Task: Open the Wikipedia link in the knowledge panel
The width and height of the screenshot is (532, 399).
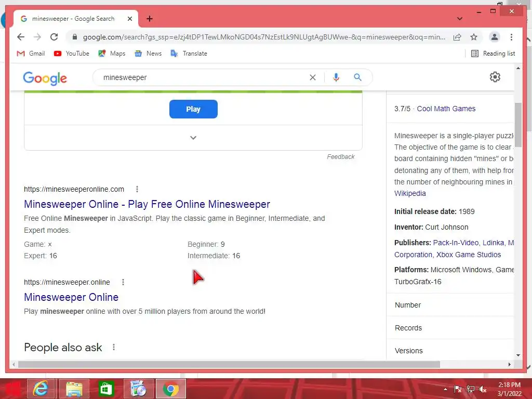Action: click(410, 193)
